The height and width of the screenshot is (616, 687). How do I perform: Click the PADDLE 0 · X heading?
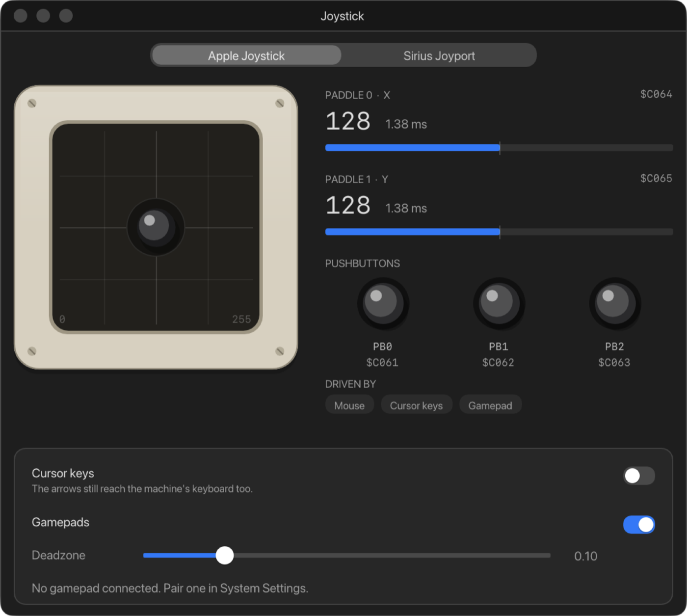[358, 95]
